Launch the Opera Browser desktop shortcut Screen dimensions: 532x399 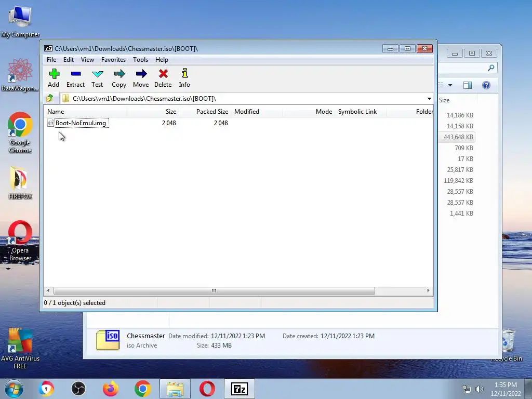click(x=20, y=241)
